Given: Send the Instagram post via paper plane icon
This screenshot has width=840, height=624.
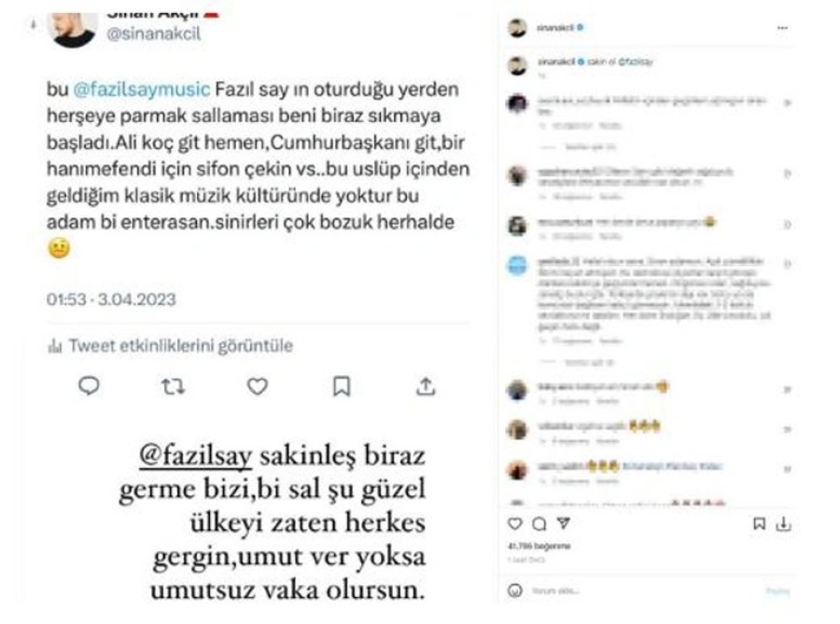Looking at the screenshot, I should click(x=564, y=523).
